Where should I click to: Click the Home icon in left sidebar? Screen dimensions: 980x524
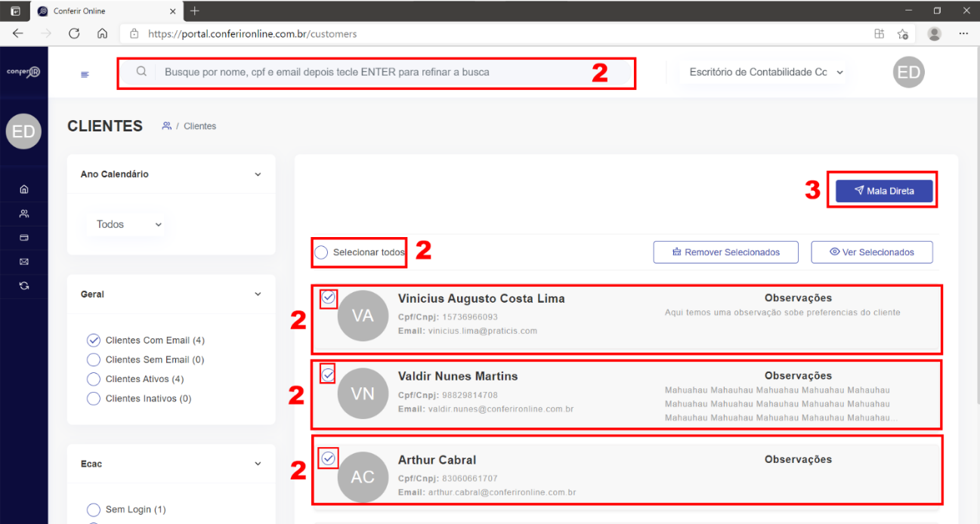point(23,190)
